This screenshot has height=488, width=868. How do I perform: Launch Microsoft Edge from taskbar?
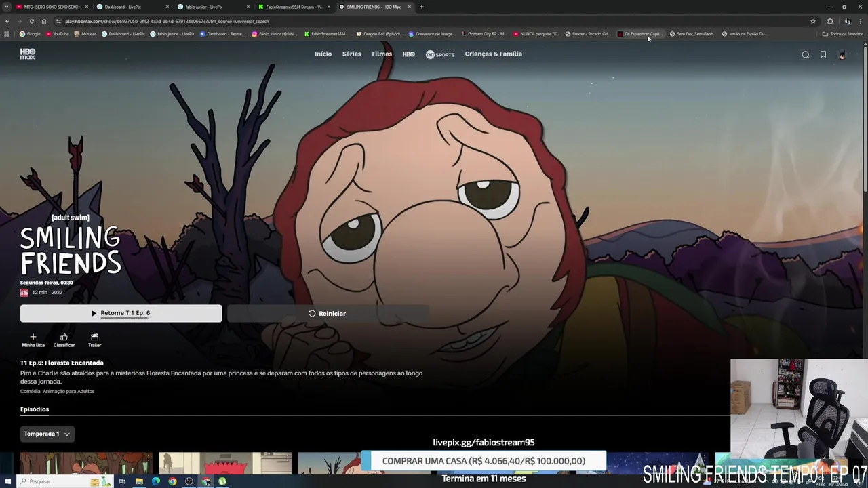[156, 481]
